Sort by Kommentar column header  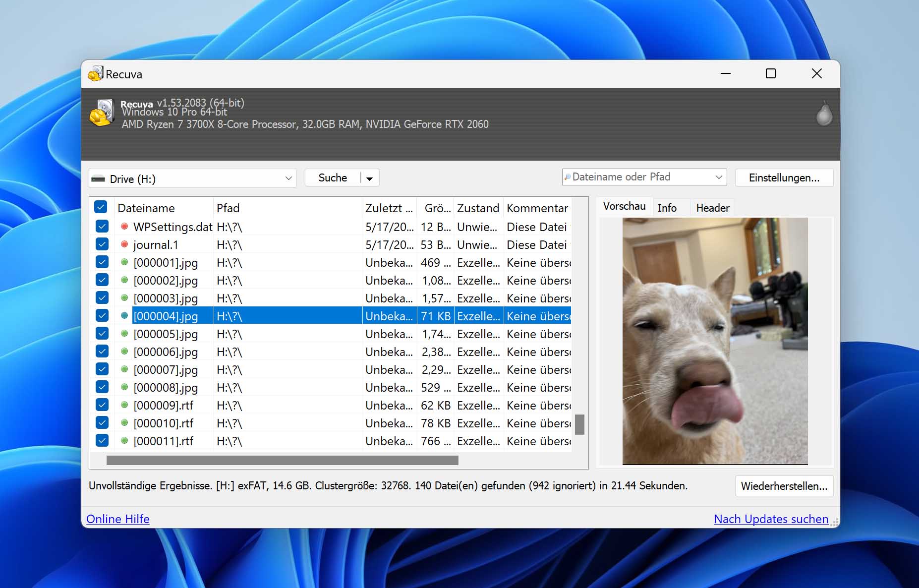(537, 208)
